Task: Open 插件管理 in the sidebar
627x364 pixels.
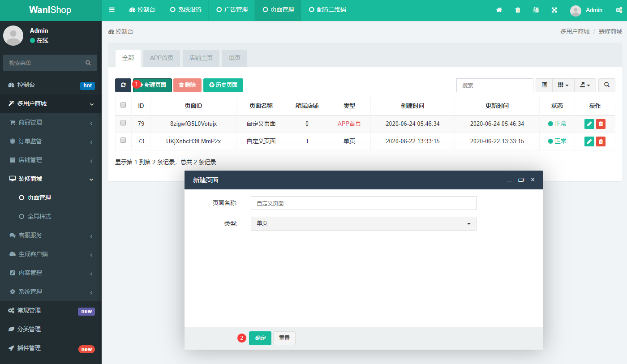Action: tap(51, 348)
